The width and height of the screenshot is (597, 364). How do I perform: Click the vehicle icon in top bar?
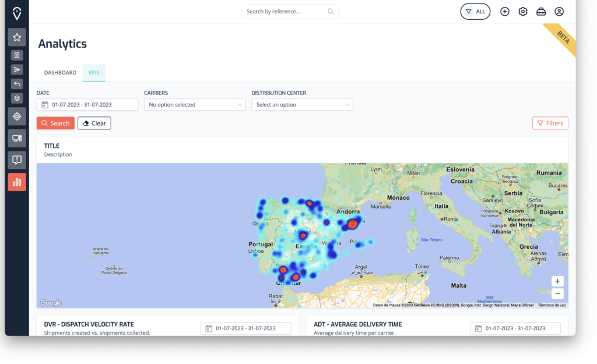(541, 12)
